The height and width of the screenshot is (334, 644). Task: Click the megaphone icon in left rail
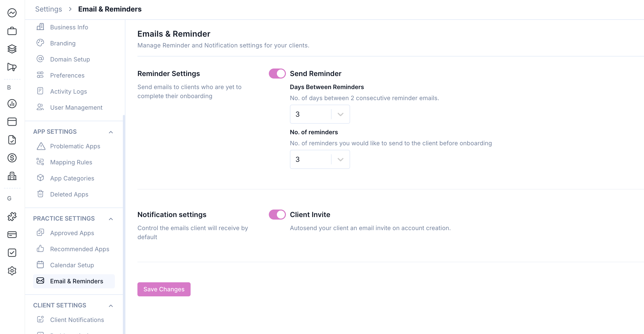coord(12,67)
